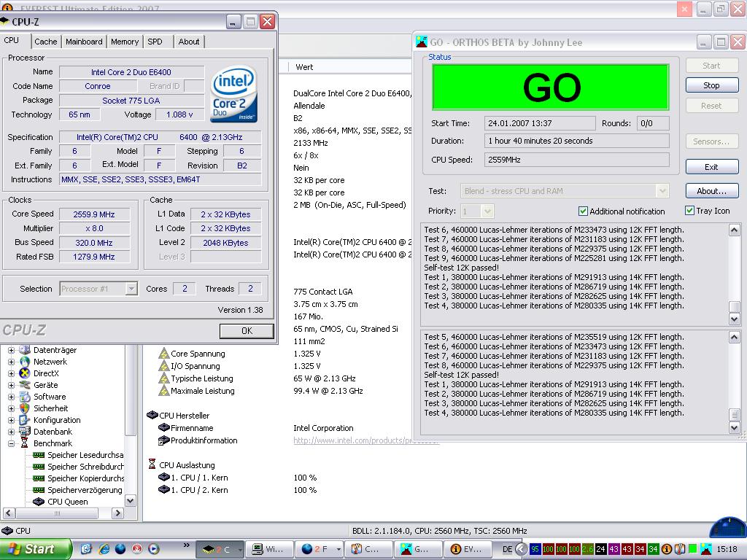Image resolution: width=747 pixels, height=560 pixels.
Task: Open the Cache tab in CPU-Z
Action: (x=46, y=42)
